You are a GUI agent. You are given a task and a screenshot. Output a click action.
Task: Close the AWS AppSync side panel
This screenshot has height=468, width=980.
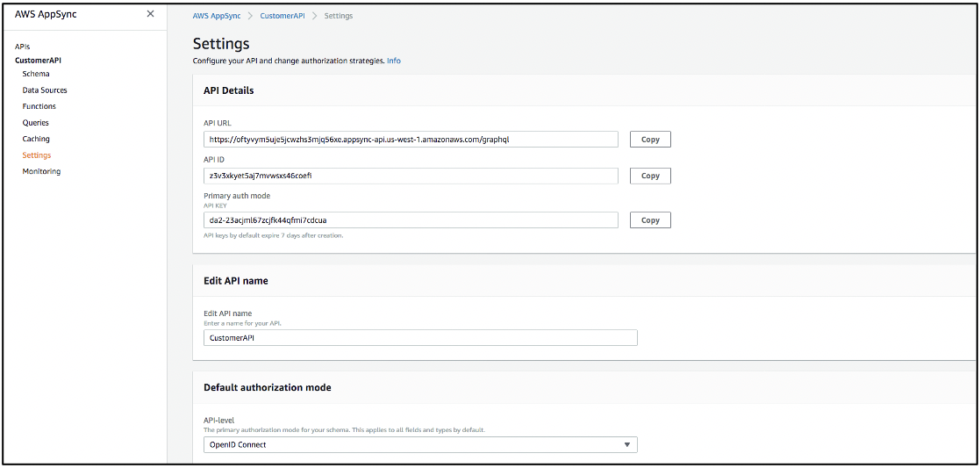point(150,14)
